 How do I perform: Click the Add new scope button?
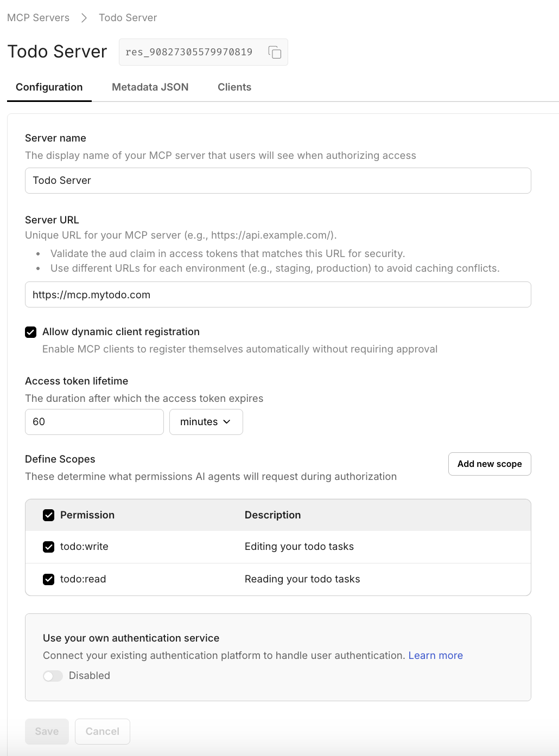(x=489, y=464)
